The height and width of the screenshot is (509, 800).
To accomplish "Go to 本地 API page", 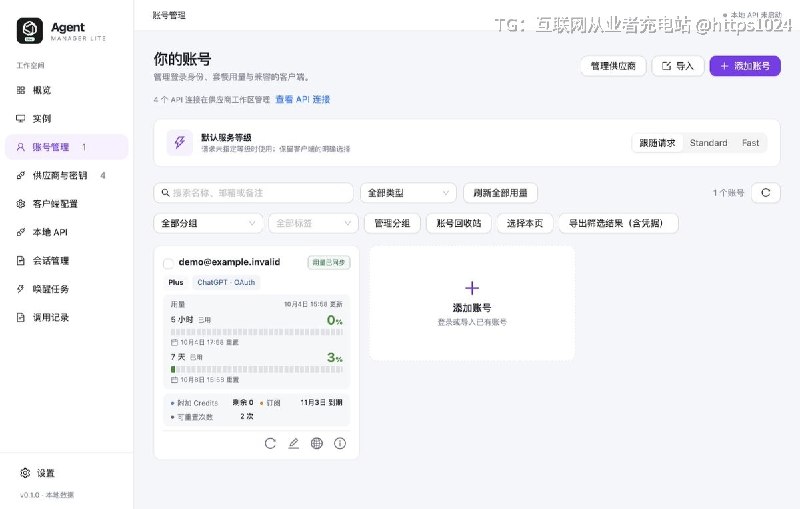I will pyautogui.click(x=66, y=232).
